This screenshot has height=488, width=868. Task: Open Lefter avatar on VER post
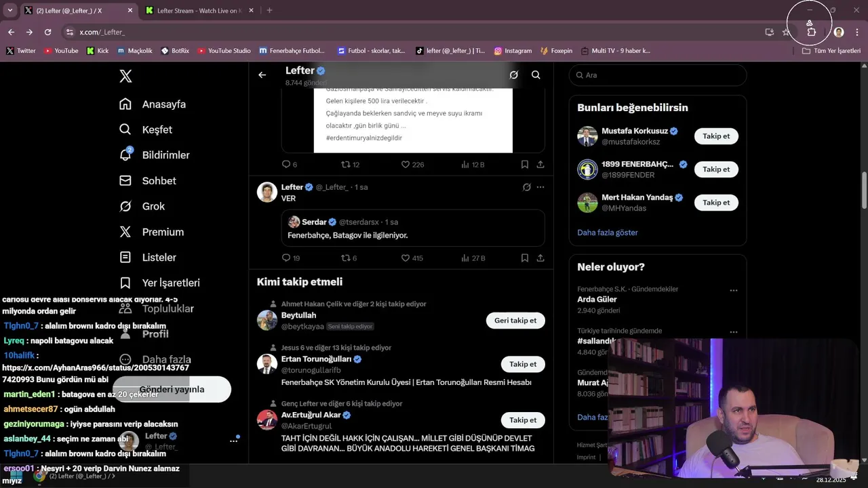tap(267, 192)
